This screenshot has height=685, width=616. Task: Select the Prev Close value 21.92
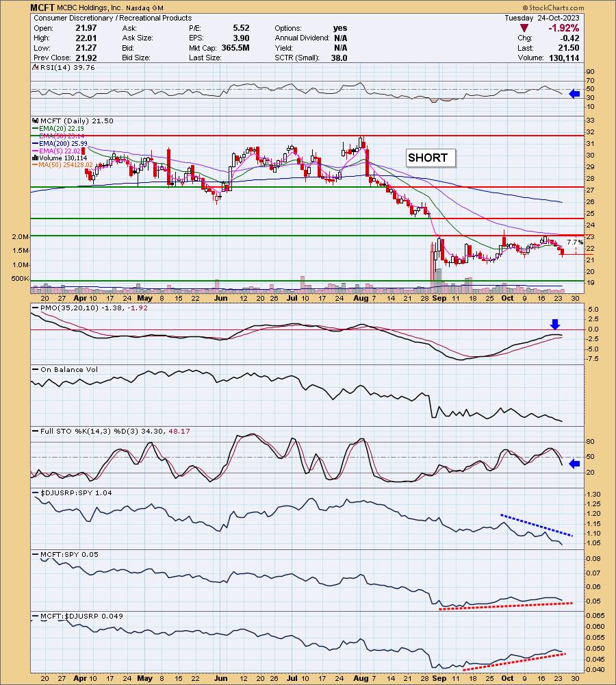click(86, 58)
